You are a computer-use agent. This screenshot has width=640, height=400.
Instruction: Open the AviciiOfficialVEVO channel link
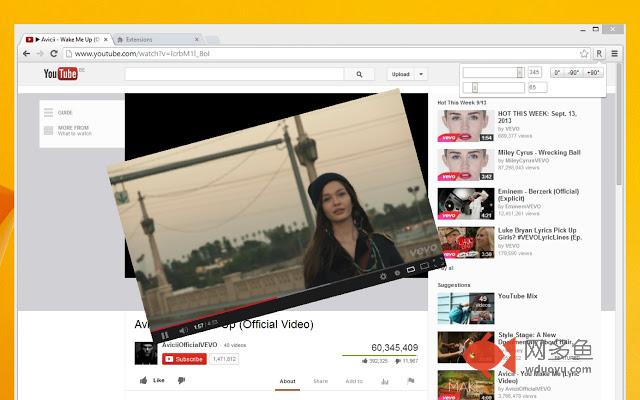pos(189,345)
